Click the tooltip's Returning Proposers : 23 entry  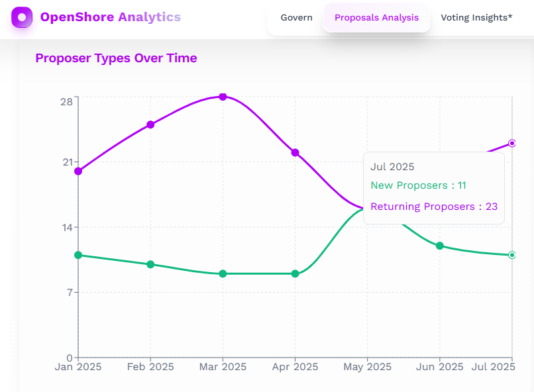[x=433, y=207]
